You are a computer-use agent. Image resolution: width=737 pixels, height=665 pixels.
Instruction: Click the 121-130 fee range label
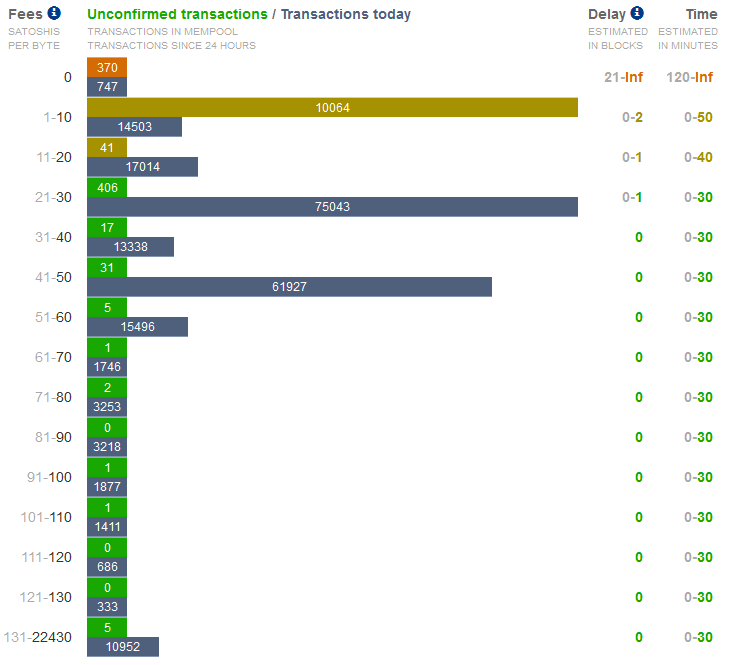click(x=46, y=597)
